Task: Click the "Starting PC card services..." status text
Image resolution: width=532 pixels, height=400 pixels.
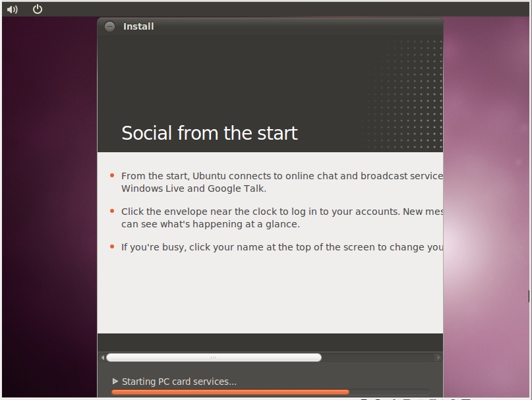Action: click(x=179, y=382)
